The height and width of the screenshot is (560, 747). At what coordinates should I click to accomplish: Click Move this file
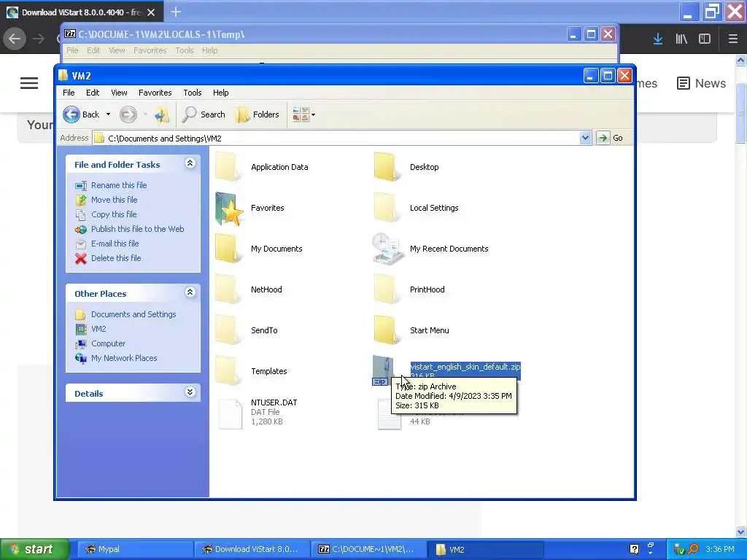click(x=114, y=200)
